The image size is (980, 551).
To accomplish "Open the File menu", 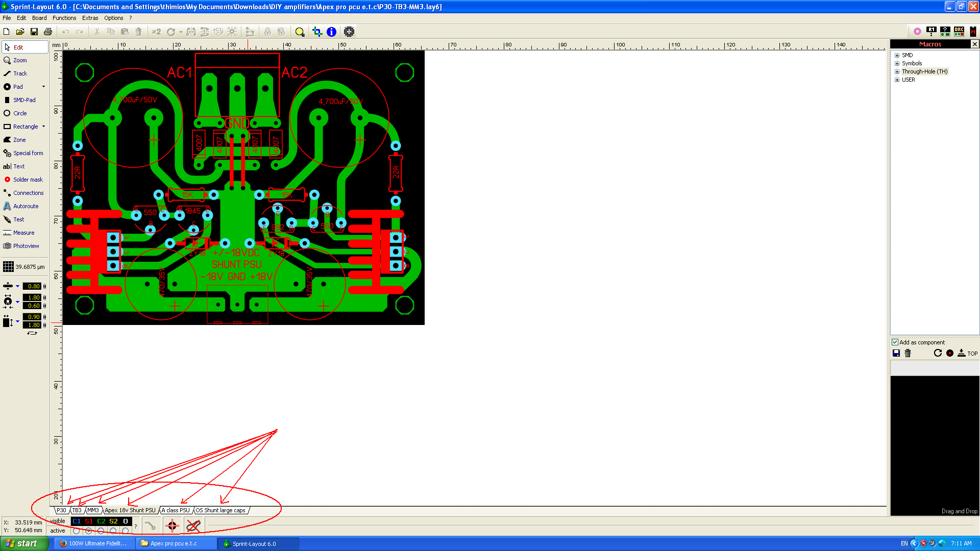I will pos(7,18).
